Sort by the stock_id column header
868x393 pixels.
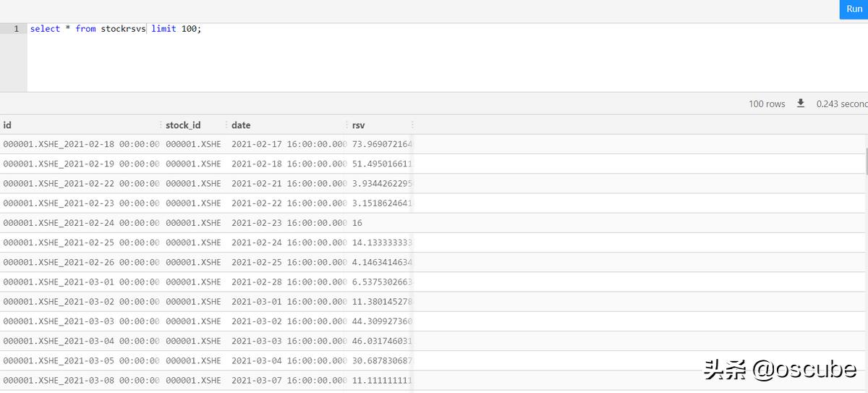tap(183, 125)
